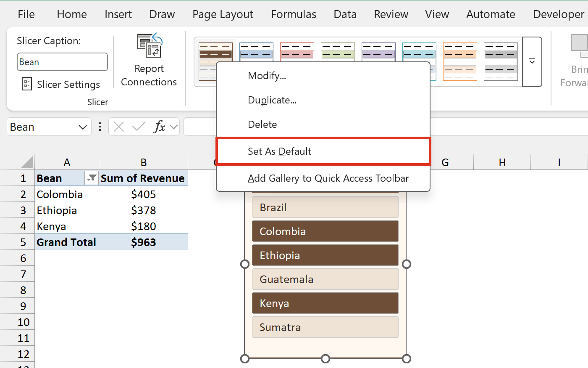Open Slicer Settings
Viewport: 588px width, 368px height.
tap(61, 84)
